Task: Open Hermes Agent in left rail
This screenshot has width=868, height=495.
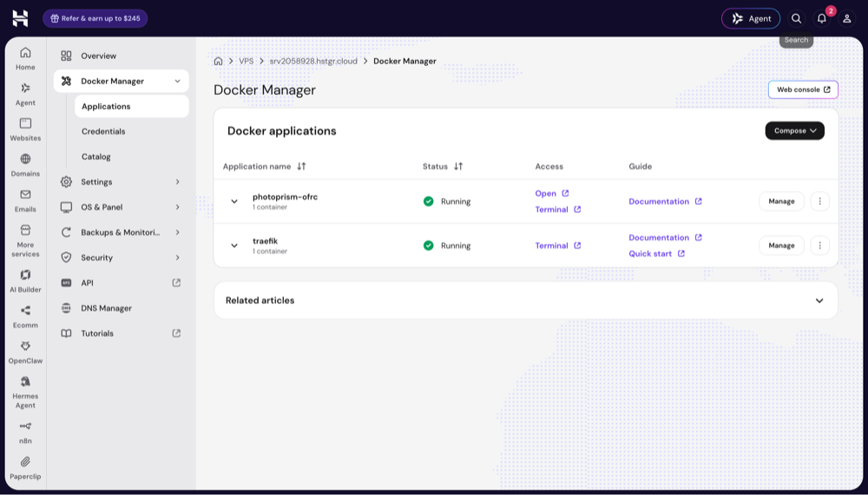Action: (x=25, y=392)
